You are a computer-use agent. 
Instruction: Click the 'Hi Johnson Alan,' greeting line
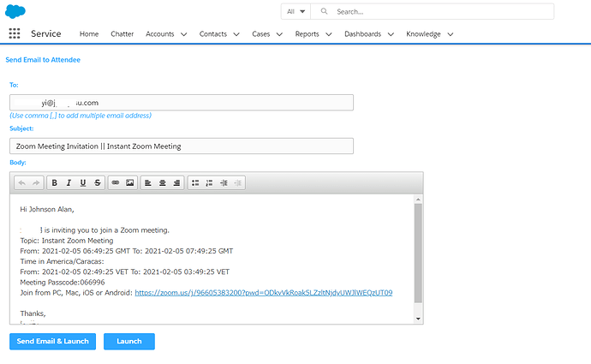point(47,209)
